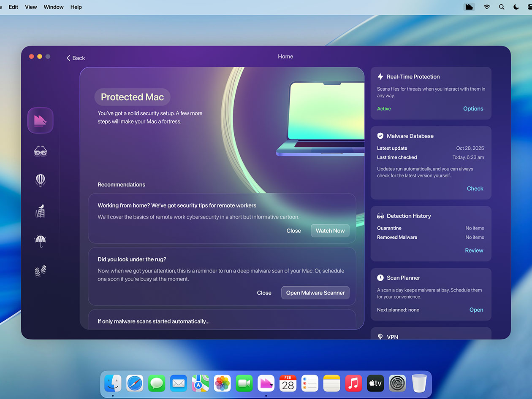This screenshot has height=399, width=532.
Task: Open the Window menu
Action: click(53, 7)
